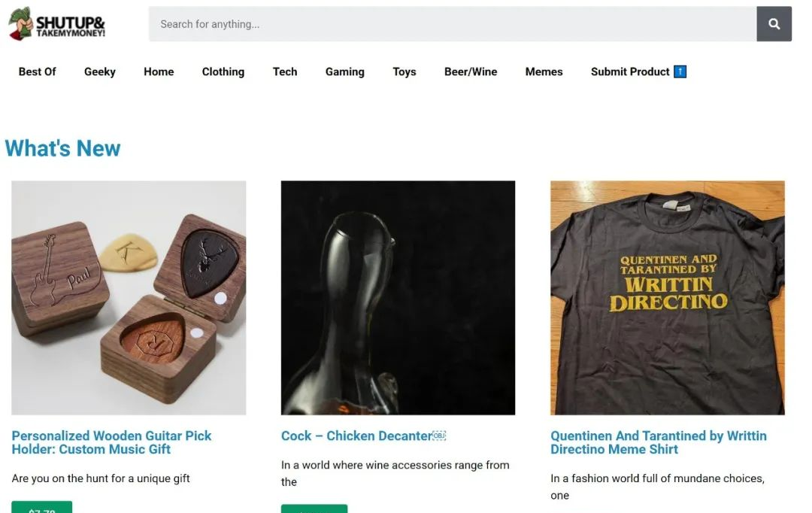Browse the Clothing category
Viewport: 812px width, 513px height.
tap(223, 71)
